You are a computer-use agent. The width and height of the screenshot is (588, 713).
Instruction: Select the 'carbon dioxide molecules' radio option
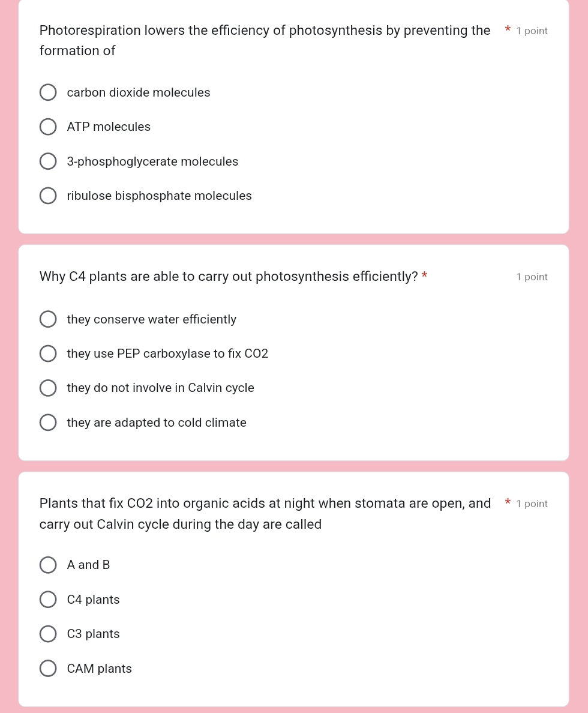[x=48, y=93]
